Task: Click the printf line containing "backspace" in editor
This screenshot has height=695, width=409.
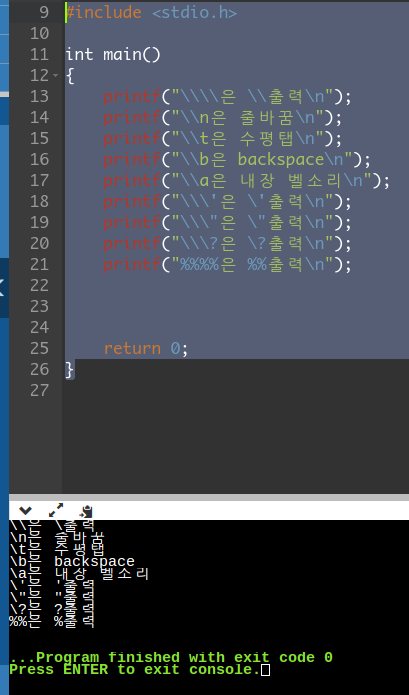Action: coord(237,160)
